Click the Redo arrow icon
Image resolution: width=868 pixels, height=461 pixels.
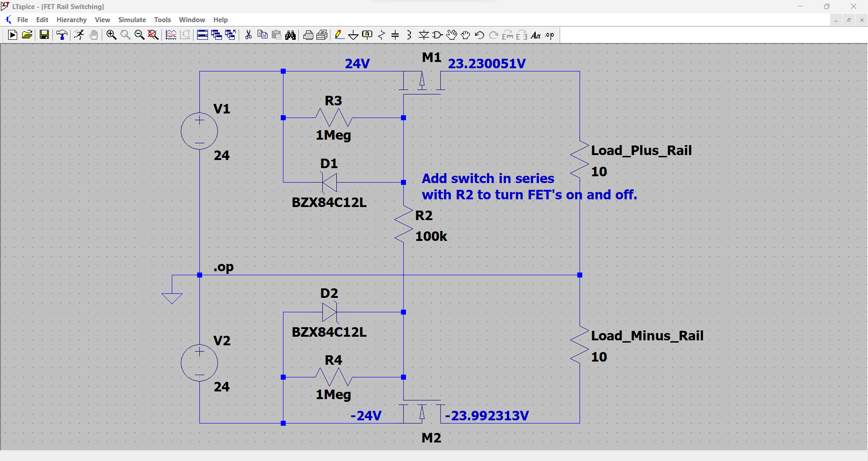494,35
